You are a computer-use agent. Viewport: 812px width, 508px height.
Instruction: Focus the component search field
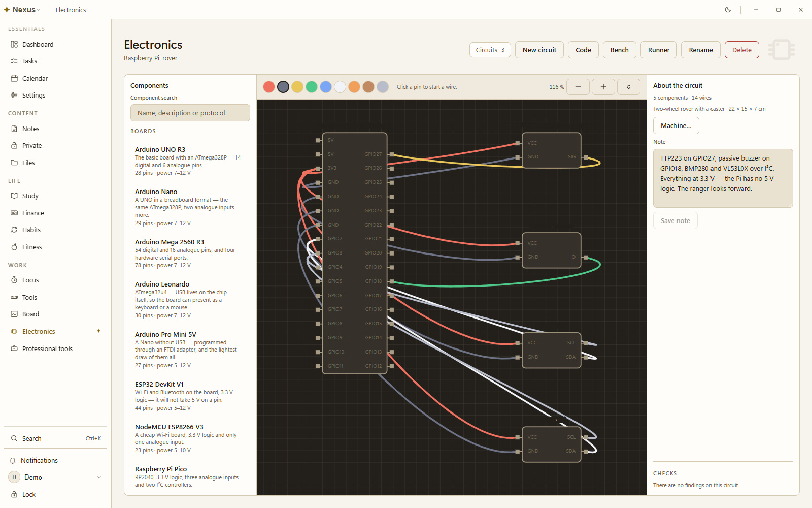[x=190, y=113]
